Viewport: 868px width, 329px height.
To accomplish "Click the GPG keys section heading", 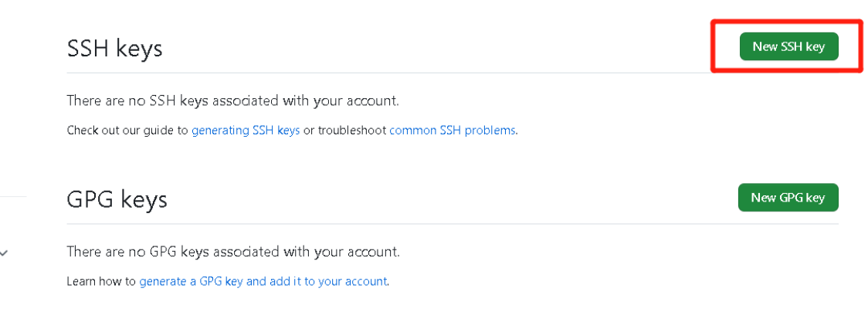I will [x=117, y=199].
